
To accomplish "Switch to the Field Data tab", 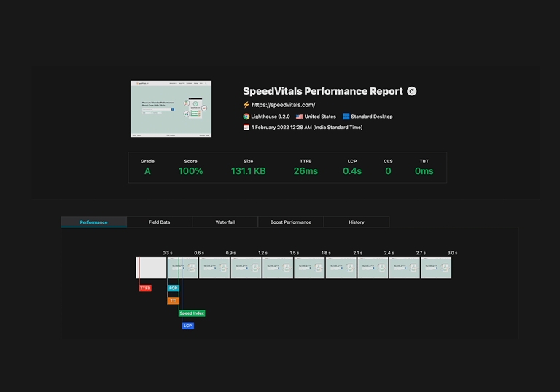I will [159, 222].
